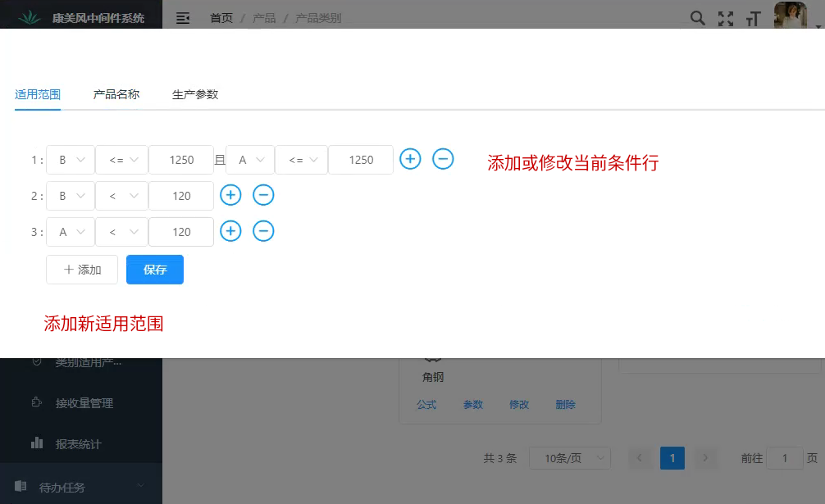Open the user avatar menu

pyautogui.click(x=791, y=16)
